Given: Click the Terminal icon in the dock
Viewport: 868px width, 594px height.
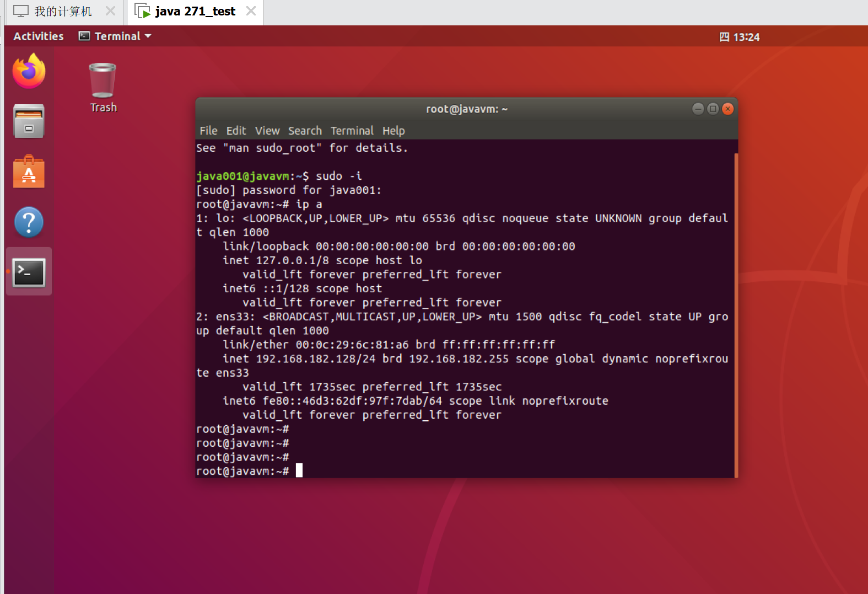Looking at the screenshot, I should click(29, 272).
